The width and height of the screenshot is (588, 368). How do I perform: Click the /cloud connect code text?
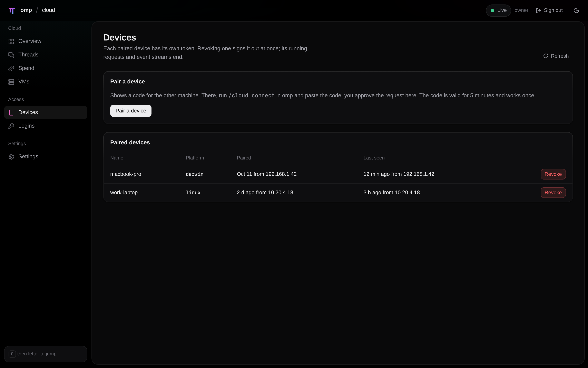click(252, 96)
